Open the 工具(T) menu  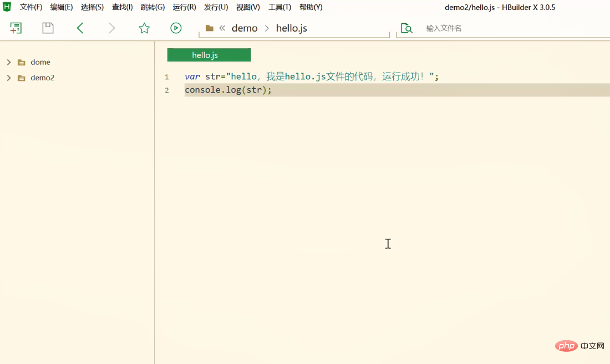pos(279,7)
